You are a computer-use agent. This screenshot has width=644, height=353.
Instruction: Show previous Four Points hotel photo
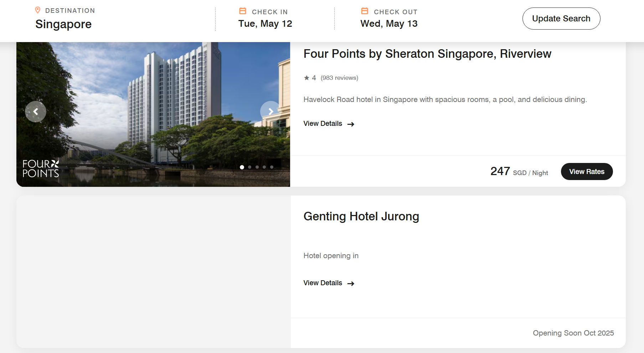[36, 112]
